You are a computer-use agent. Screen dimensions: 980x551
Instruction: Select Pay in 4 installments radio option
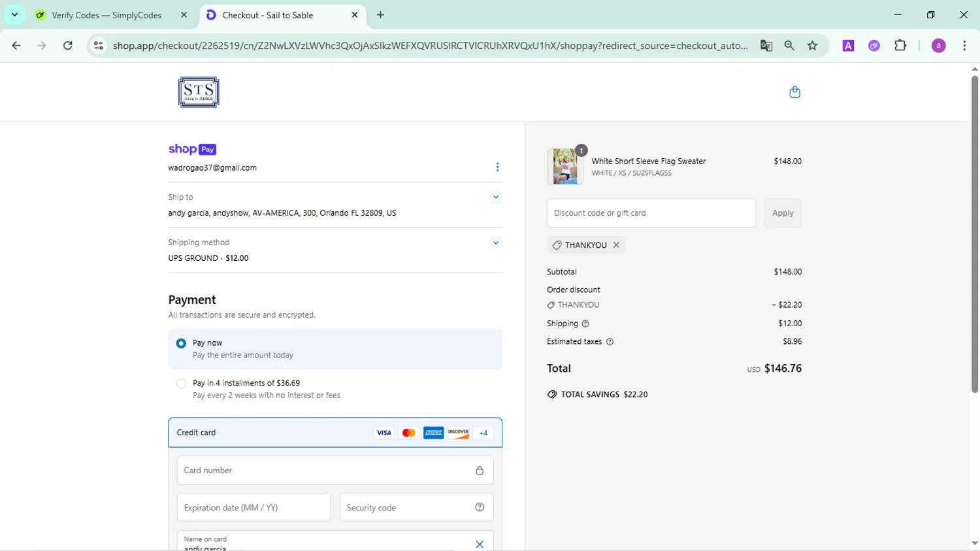(x=181, y=384)
